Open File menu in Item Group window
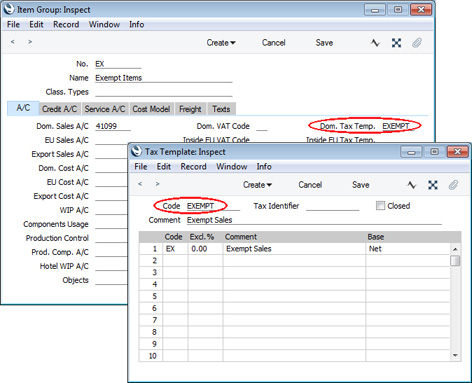 click(13, 24)
